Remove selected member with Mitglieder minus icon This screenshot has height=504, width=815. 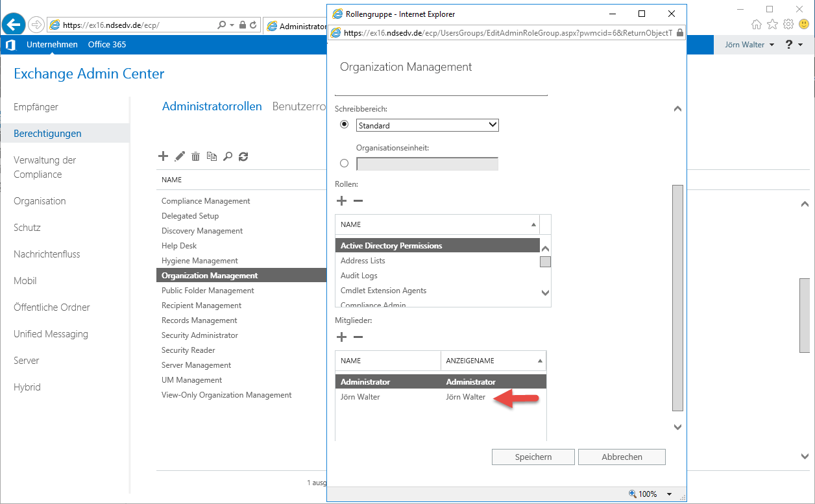[358, 337]
